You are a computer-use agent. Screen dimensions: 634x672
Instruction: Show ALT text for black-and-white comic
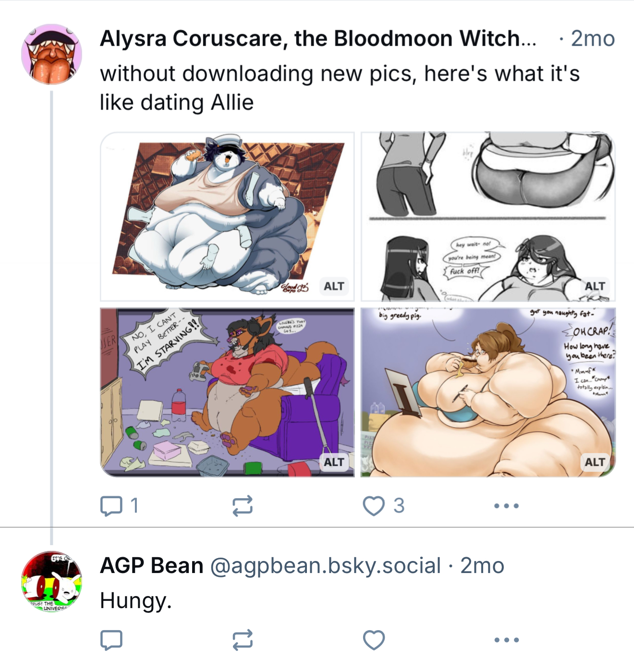[x=595, y=286]
